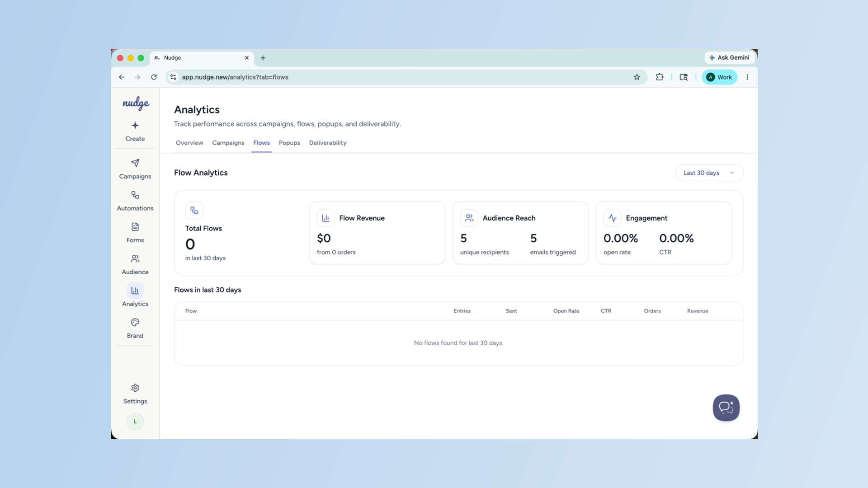Screen dimensions: 868x488
Task: Click the 'Flows in last 30 days' heading
Action: (x=208, y=290)
